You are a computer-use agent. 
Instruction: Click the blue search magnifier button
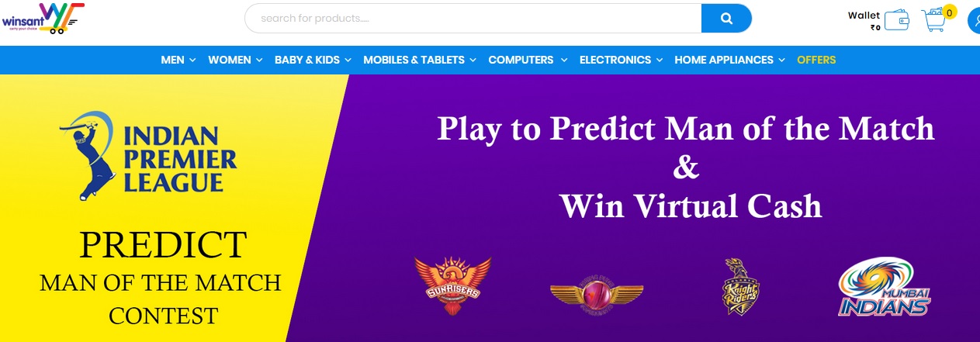point(726,19)
